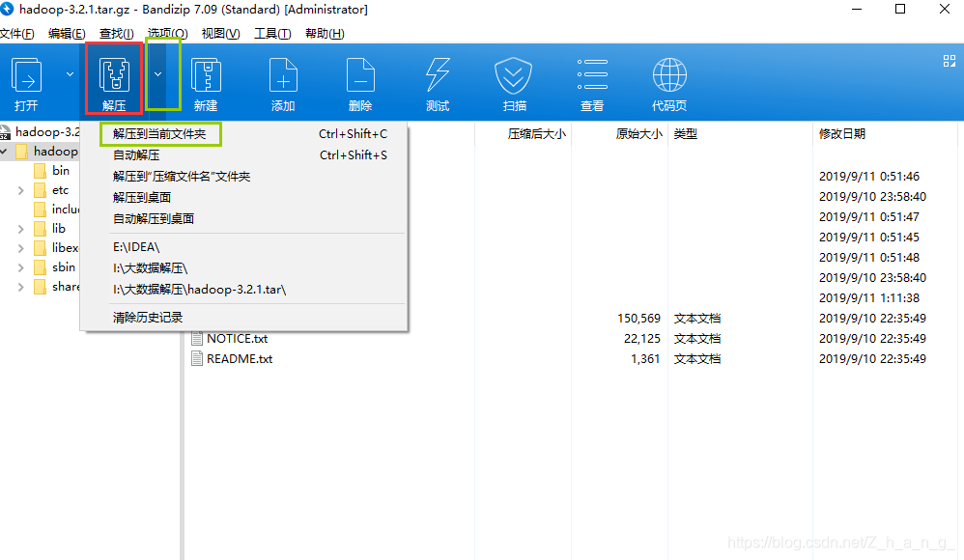The height and width of the screenshot is (560, 964).
Task: Click the toolbar layout grid icon
Action: (x=950, y=61)
